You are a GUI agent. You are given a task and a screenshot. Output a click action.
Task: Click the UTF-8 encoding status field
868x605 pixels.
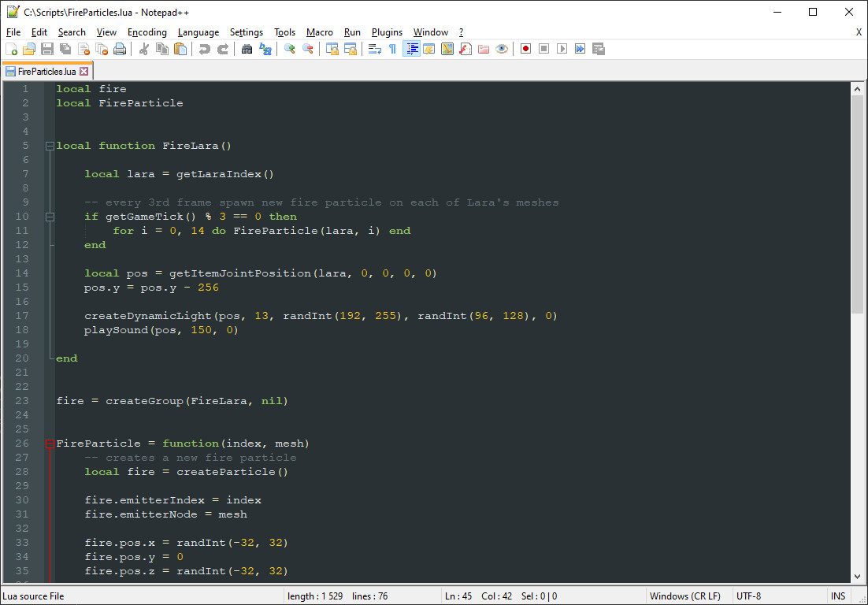click(748, 596)
